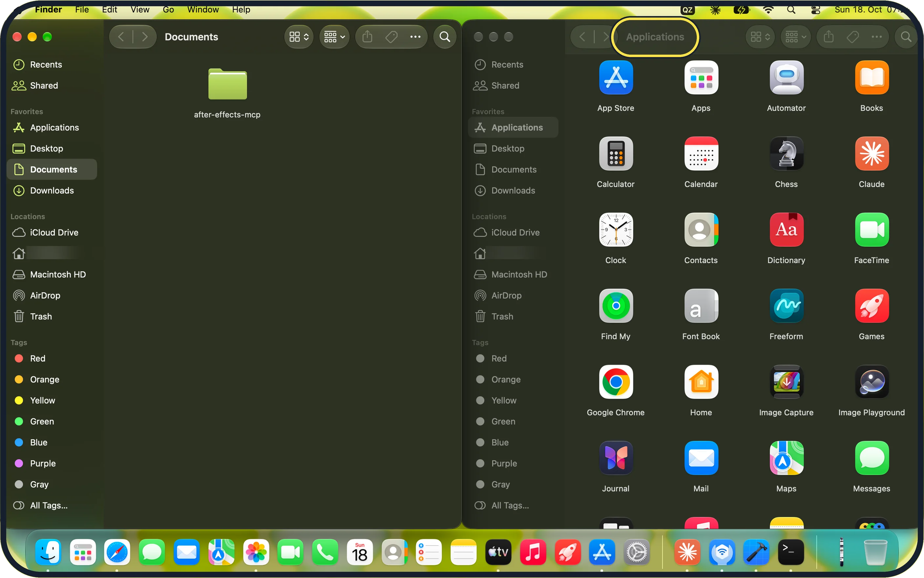This screenshot has height=578, width=924.
Task: Select the Purple tag in Documents sidebar
Action: pos(52,463)
